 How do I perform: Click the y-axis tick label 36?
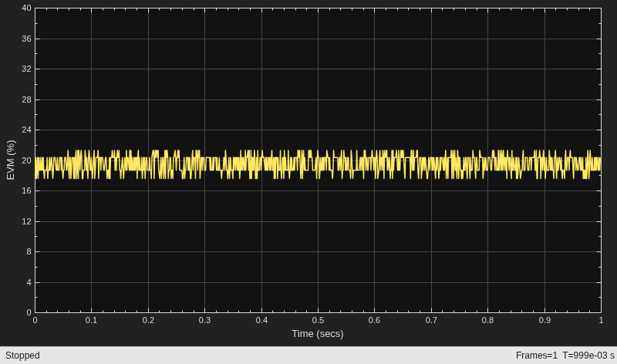tap(26, 39)
